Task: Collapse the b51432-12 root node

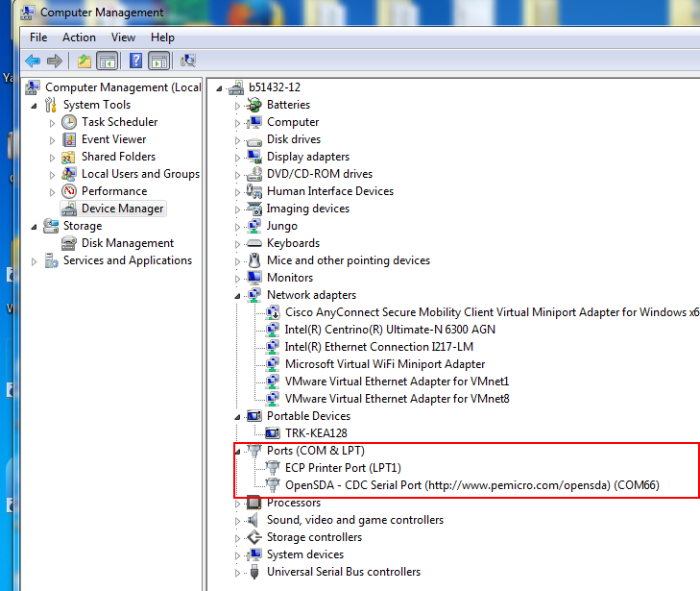Action: (x=219, y=89)
